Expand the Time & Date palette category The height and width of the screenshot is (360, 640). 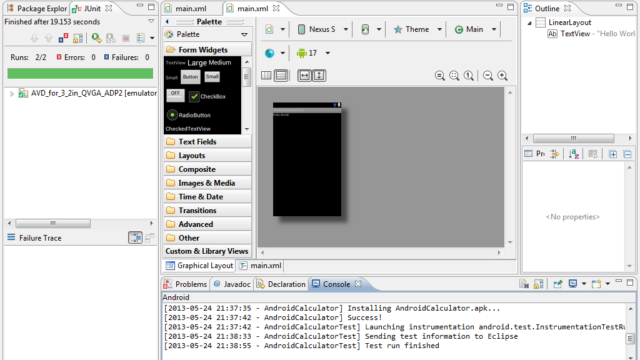(207, 197)
